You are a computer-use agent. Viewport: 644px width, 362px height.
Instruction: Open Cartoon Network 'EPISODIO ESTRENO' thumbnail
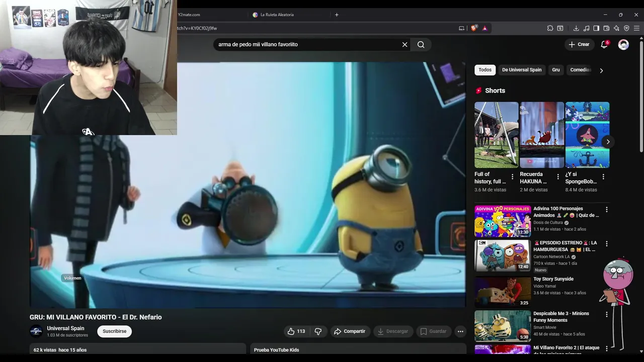(x=503, y=255)
